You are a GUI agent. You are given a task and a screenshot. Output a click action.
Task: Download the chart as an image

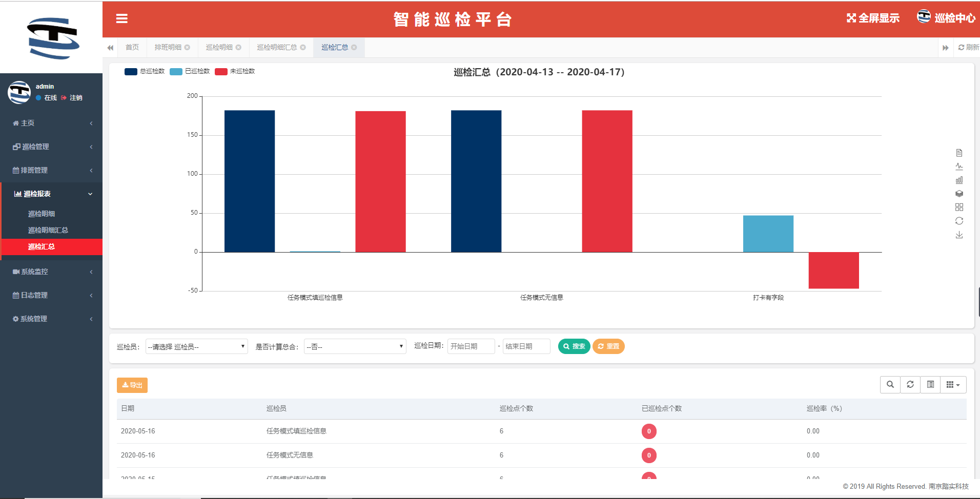coord(959,235)
